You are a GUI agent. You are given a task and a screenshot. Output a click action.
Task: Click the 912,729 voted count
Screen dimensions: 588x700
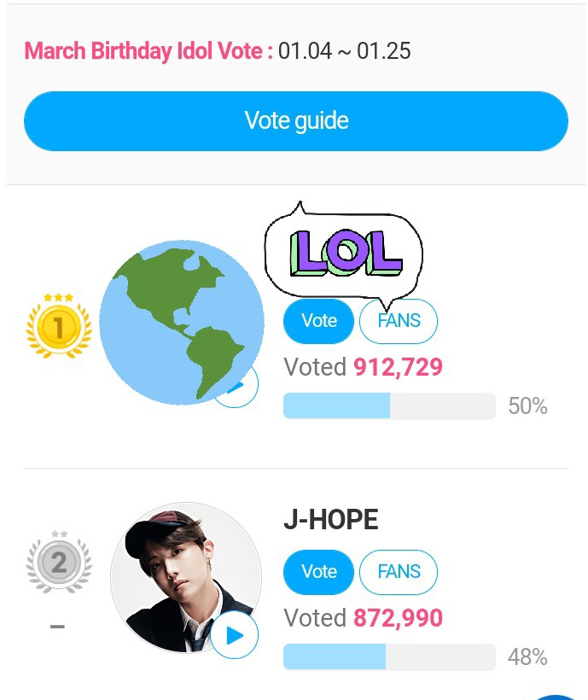pos(398,367)
